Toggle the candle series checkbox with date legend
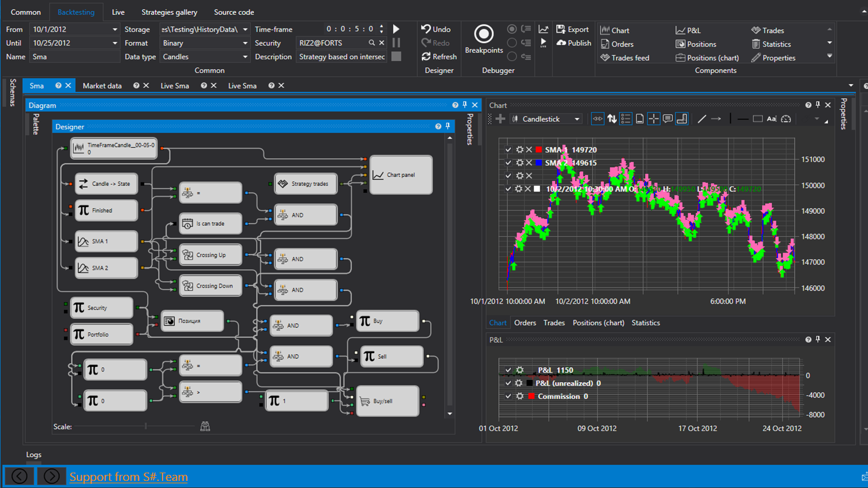 coord(508,189)
